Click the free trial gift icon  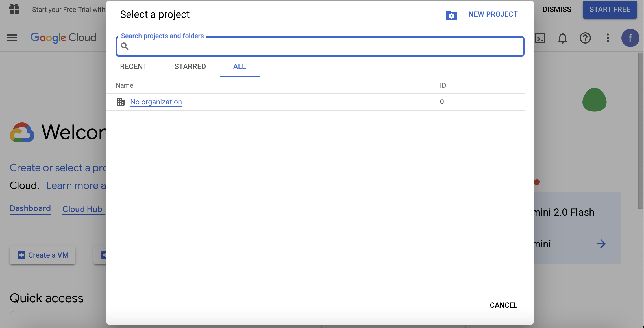14,9
